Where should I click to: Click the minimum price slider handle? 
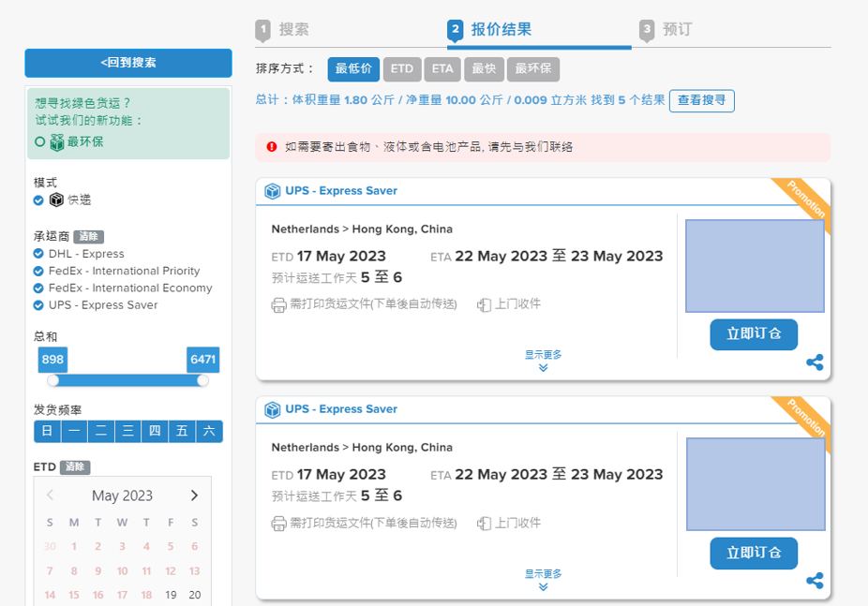[x=53, y=380]
